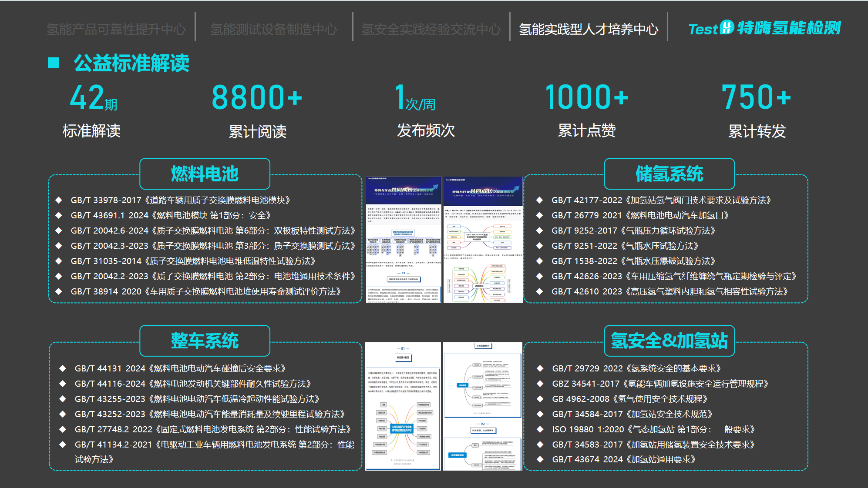Click the 氢安全&加氢站 category button

(669, 341)
